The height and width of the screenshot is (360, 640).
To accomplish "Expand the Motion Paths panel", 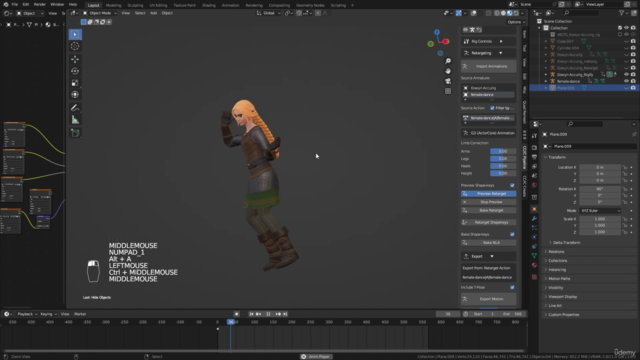I will (x=559, y=279).
